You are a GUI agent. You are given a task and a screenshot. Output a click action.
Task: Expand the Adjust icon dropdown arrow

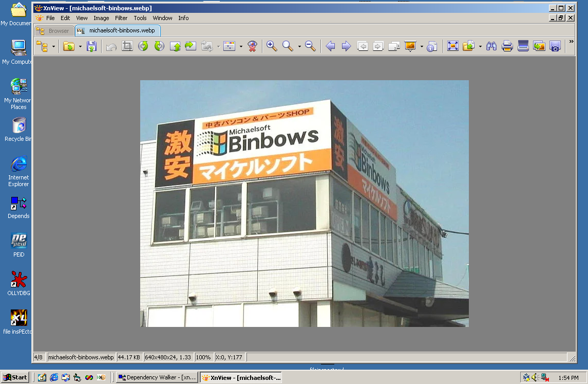tap(241, 47)
